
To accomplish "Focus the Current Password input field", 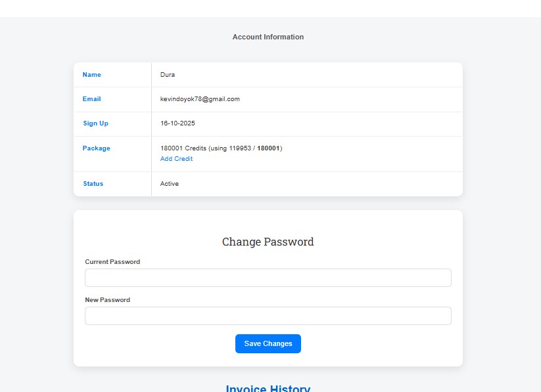I will tap(268, 278).
